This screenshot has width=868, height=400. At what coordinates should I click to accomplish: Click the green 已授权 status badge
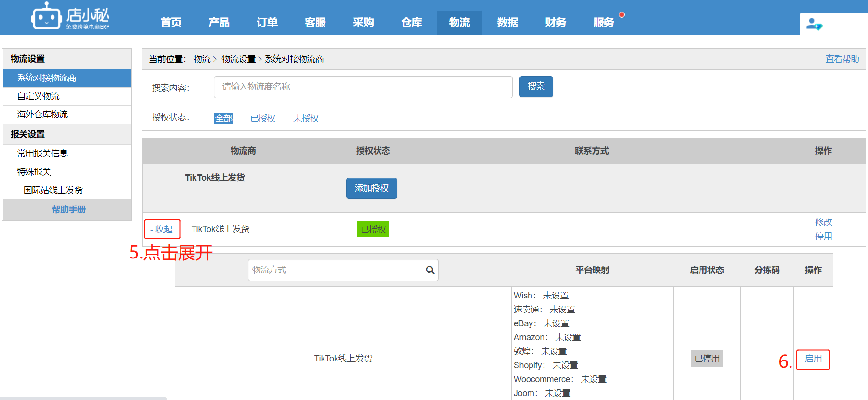tap(373, 230)
